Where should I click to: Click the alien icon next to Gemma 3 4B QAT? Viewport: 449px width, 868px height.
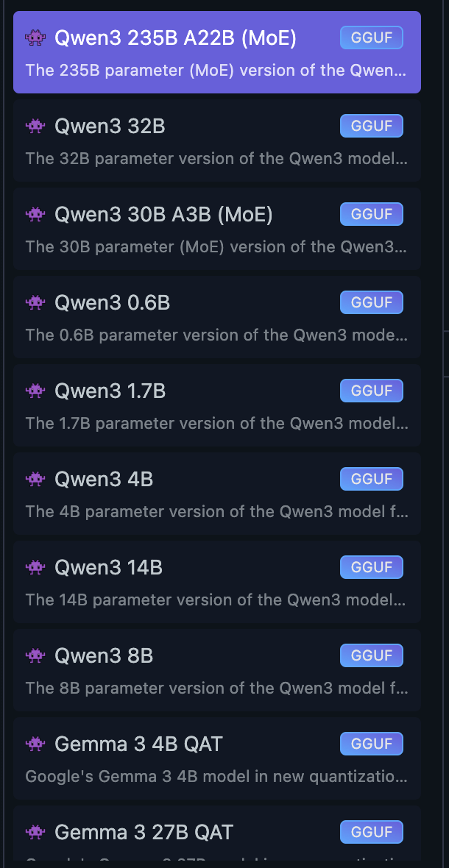pos(35,744)
